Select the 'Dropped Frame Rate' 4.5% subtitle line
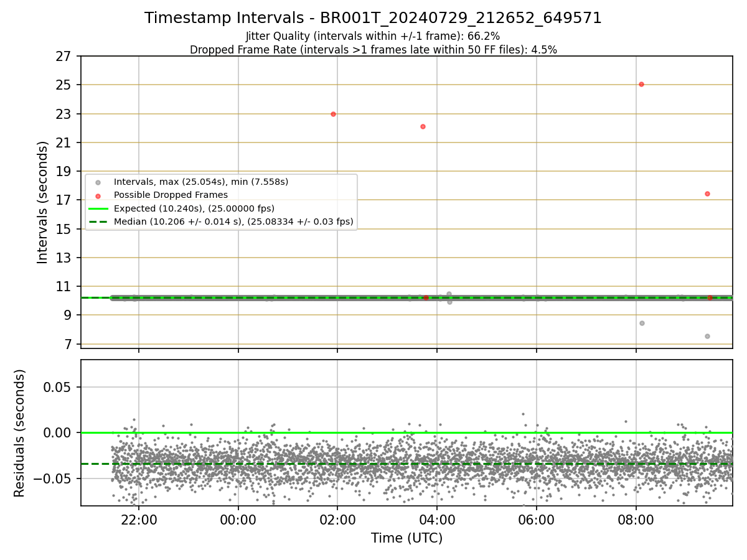Screen dimensions: 747x560 point(373,50)
